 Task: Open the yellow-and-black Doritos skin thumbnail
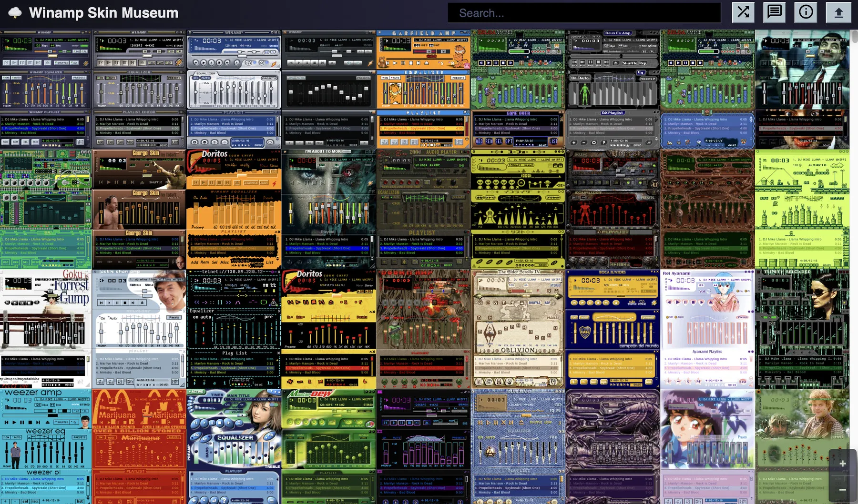(328, 329)
